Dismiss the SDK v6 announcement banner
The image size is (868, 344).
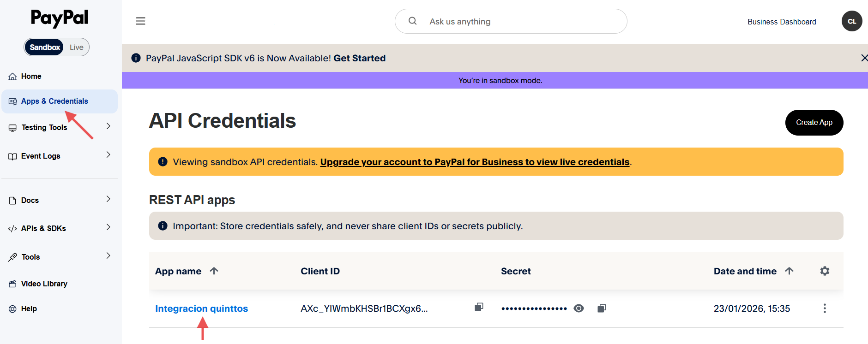point(864,58)
